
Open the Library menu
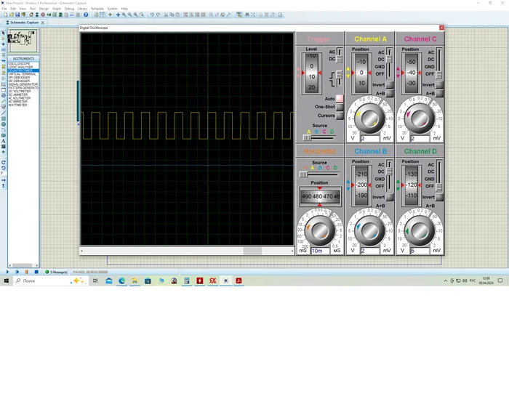pos(81,9)
